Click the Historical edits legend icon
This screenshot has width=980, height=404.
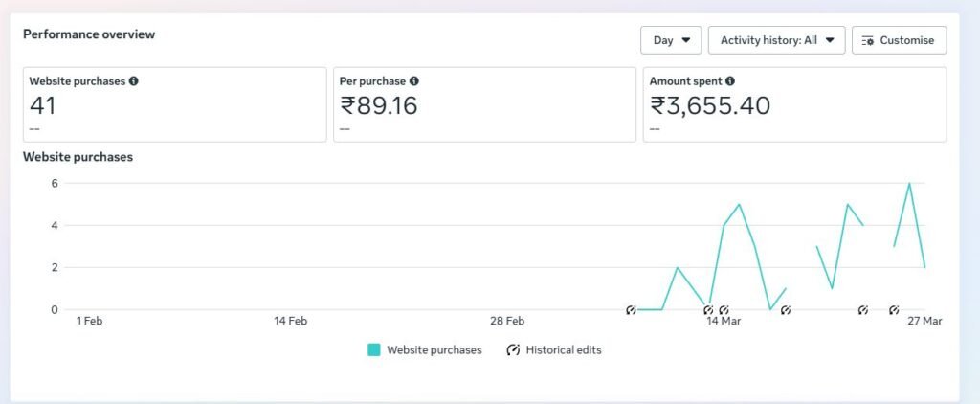coord(513,350)
